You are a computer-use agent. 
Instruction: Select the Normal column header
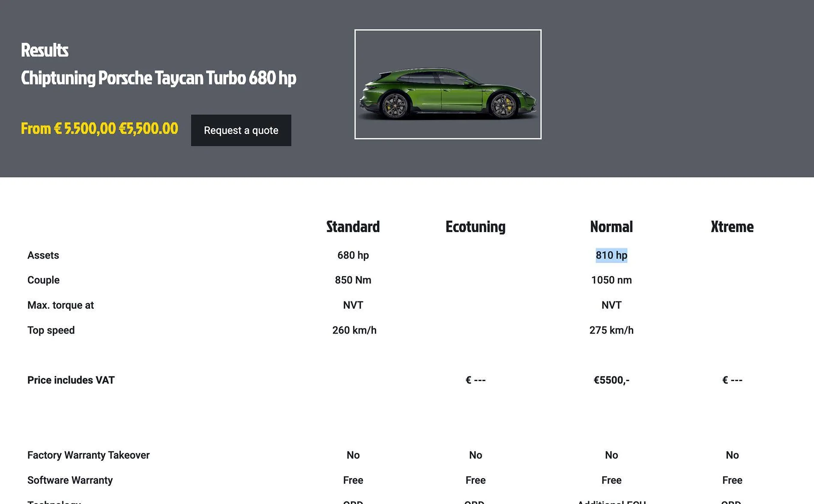click(x=611, y=227)
